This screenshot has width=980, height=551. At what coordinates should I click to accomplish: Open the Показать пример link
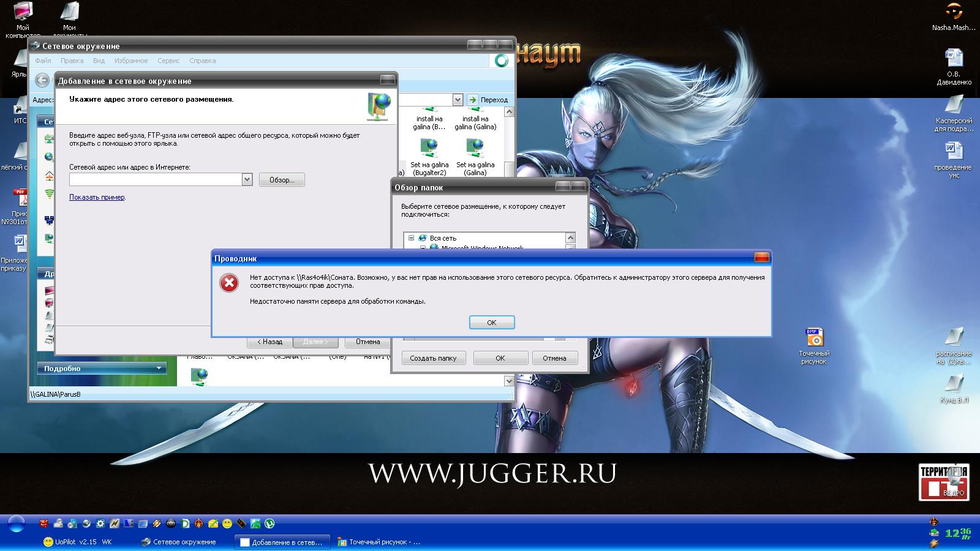coord(97,197)
